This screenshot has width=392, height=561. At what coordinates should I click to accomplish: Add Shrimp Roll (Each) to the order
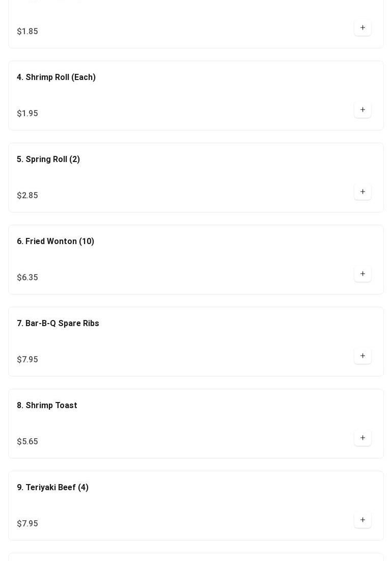pos(362,110)
